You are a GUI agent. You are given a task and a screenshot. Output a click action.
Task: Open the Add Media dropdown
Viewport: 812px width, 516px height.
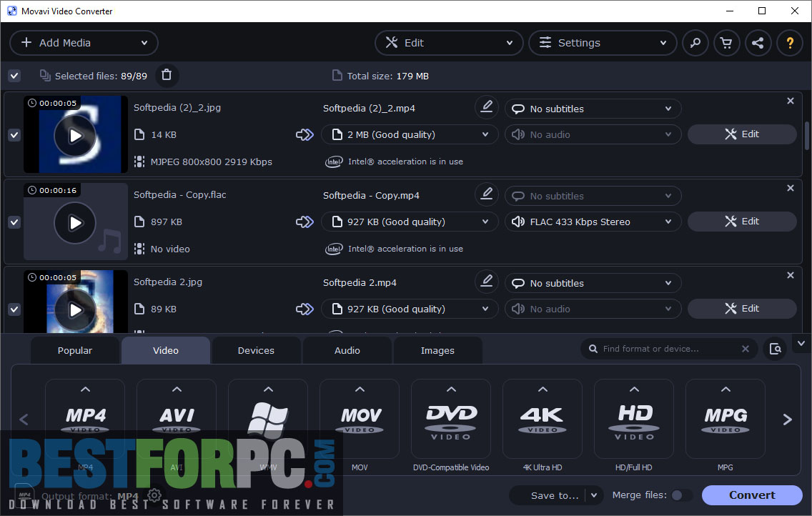coord(84,43)
